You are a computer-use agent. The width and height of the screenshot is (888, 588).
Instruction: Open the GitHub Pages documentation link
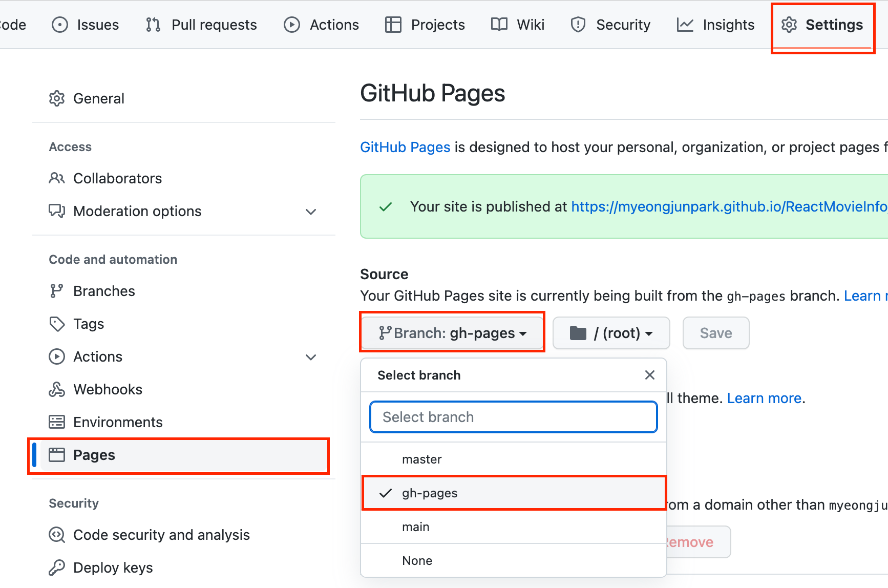pos(405,147)
